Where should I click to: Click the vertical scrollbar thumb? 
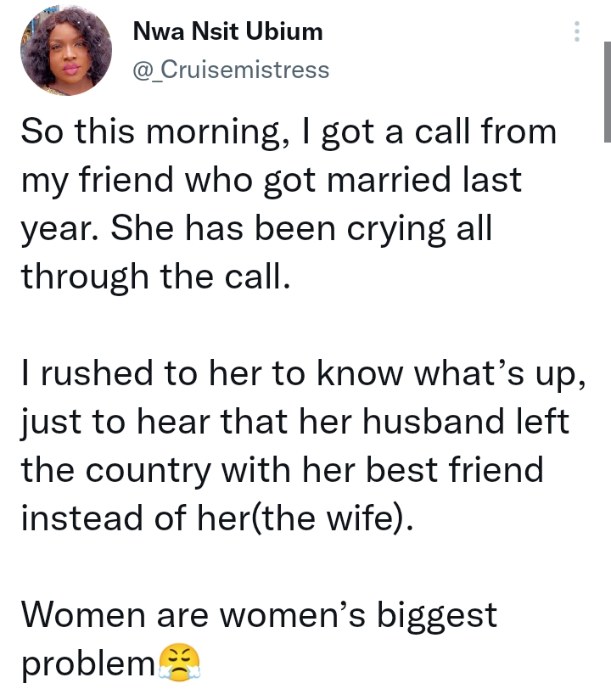(x=607, y=92)
